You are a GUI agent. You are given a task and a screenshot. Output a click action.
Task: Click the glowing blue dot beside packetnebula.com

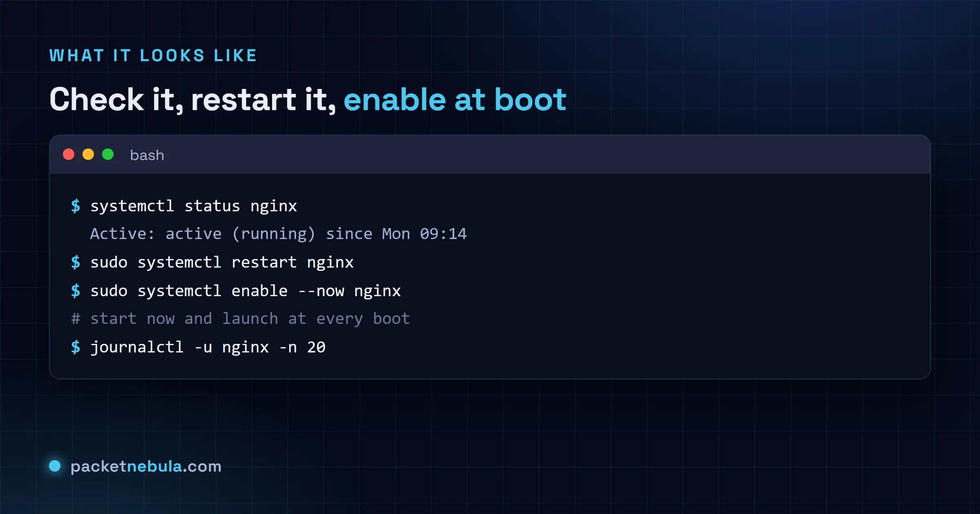(55, 466)
